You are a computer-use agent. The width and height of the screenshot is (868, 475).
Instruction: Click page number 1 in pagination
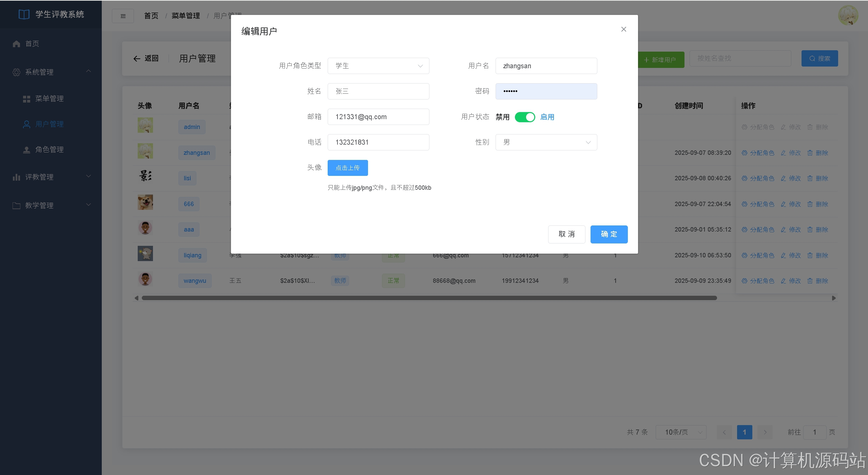tap(745, 432)
